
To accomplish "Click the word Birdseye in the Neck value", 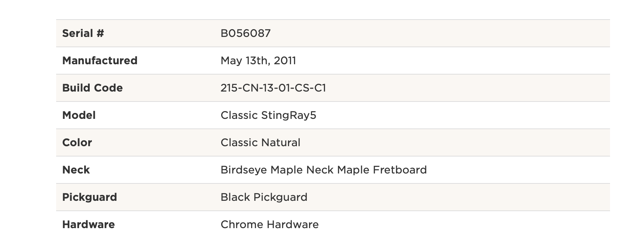I will pos(244,170).
